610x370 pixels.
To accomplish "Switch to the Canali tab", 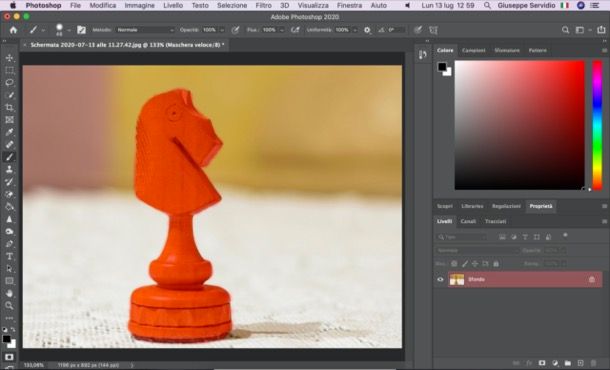I will click(468, 221).
